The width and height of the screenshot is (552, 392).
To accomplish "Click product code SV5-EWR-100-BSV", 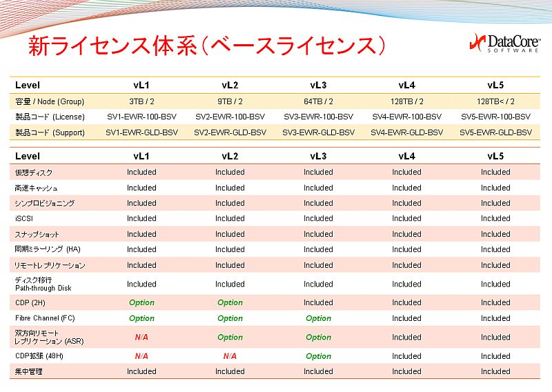I will point(495,117).
